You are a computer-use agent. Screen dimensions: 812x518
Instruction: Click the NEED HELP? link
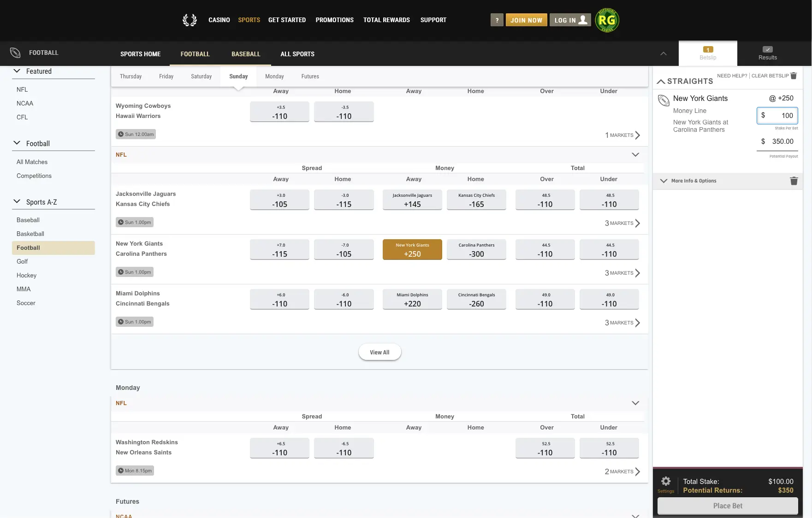click(732, 76)
